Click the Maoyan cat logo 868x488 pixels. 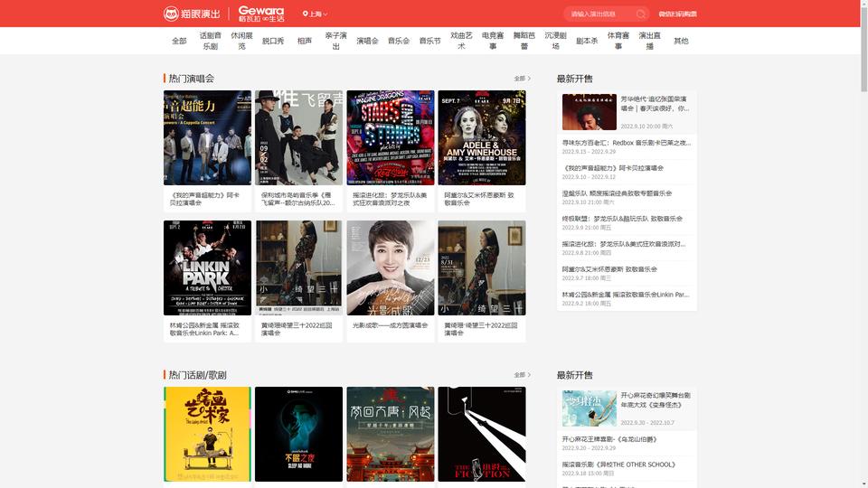pos(192,14)
